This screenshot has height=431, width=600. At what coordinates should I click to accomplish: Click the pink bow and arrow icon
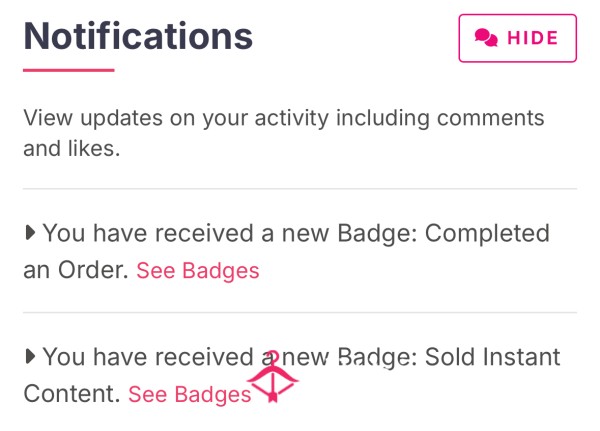[x=273, y=377]
